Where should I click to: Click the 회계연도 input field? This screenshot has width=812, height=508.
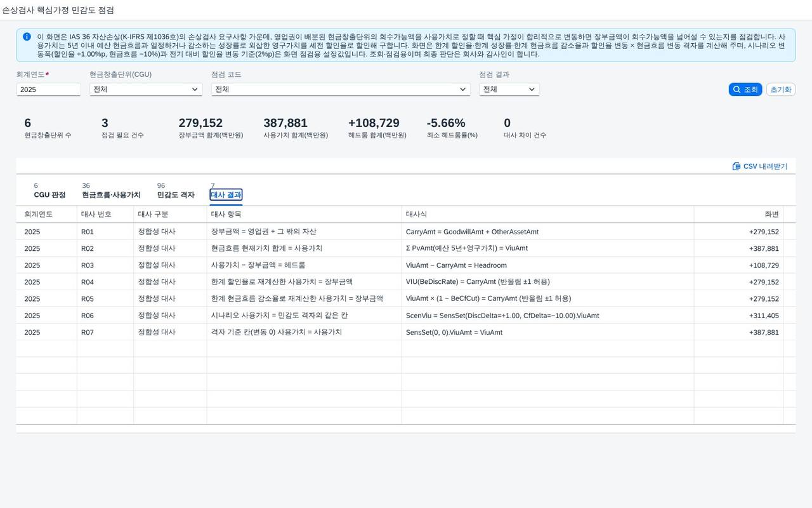point(49,90)
